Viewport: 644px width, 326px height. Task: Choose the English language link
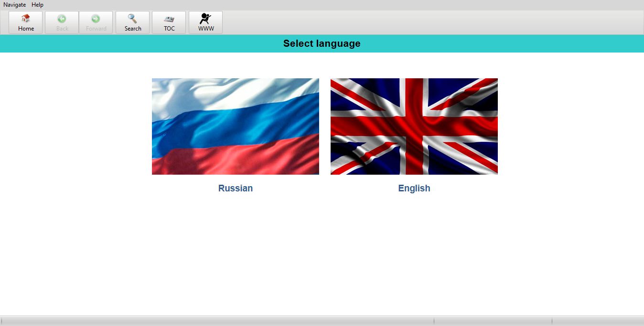point(414,188)
